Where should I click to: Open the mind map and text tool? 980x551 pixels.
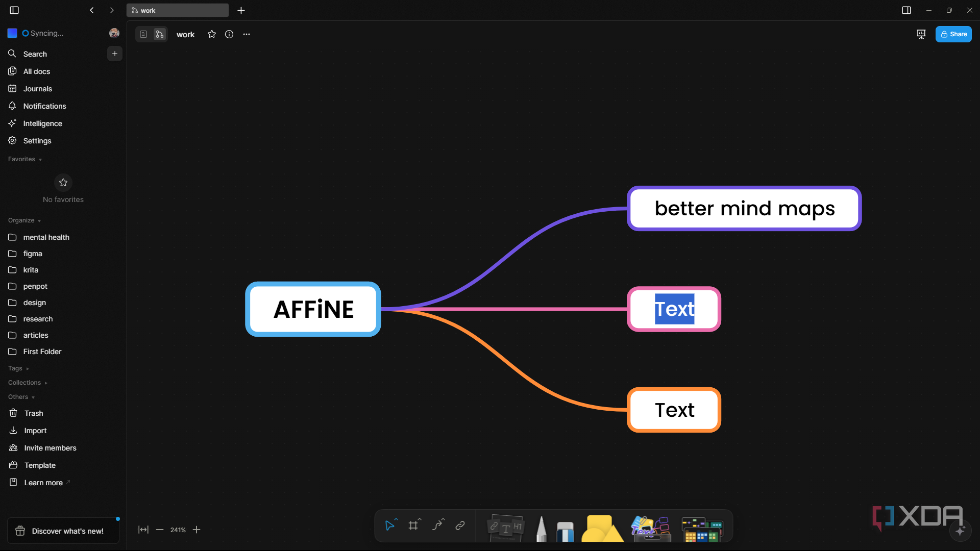[651, 529]
